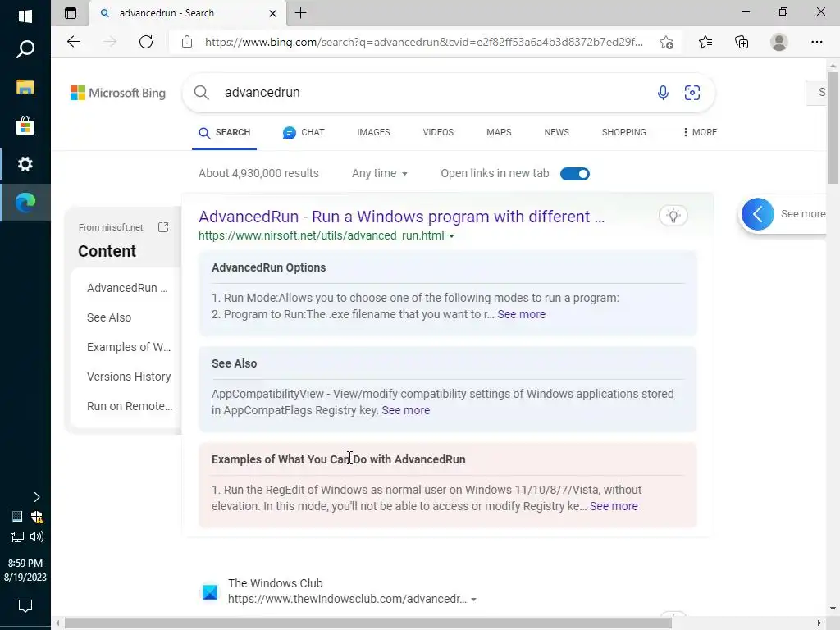The width and height of the screenshot is (840, 630).
Task: Expand thewindowsclub.com URL dropdown arrow
Action: pos(473,600)
